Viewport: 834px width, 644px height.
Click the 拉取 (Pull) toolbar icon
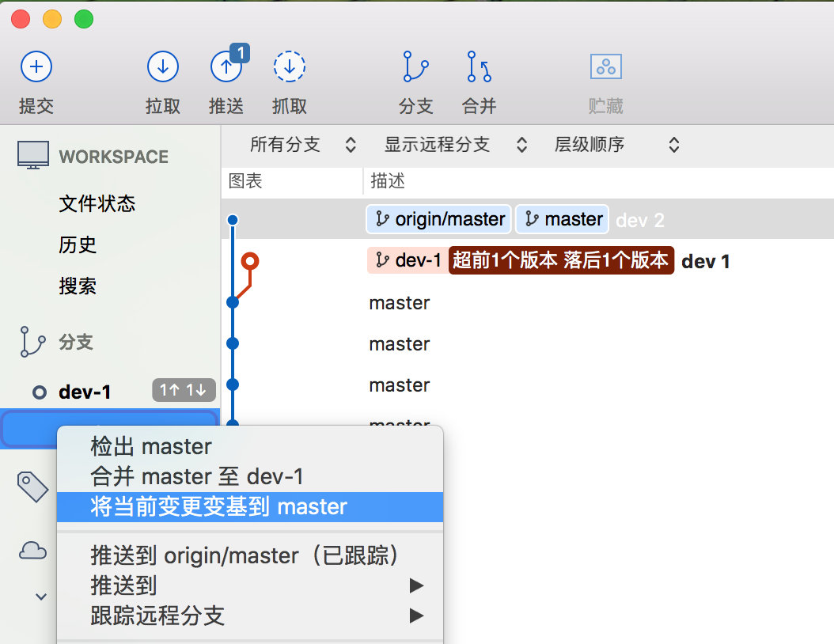pos(162,68)
